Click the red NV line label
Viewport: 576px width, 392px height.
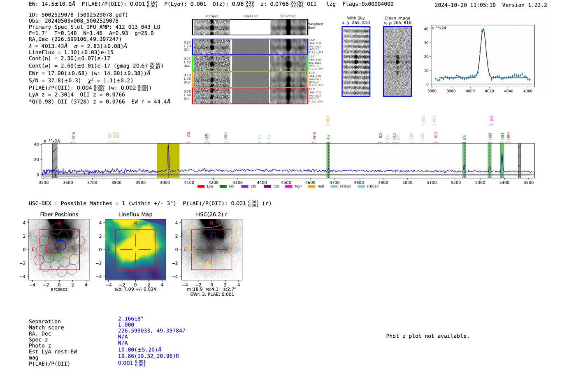pos(188,137)
